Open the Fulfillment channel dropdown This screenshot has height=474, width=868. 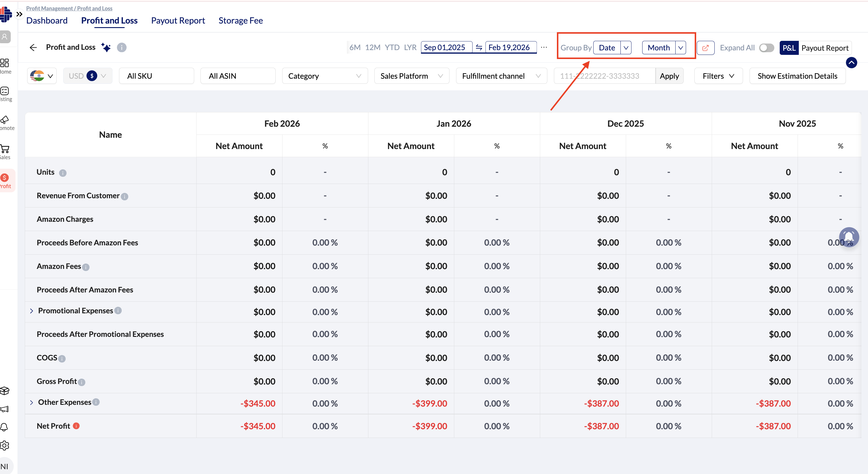click(x=501, y=76)
